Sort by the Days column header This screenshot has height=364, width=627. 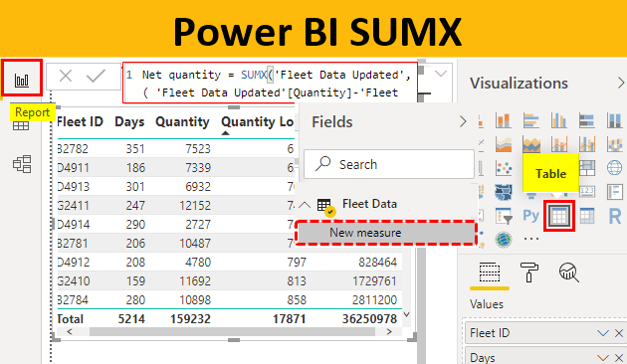point(129,121)
